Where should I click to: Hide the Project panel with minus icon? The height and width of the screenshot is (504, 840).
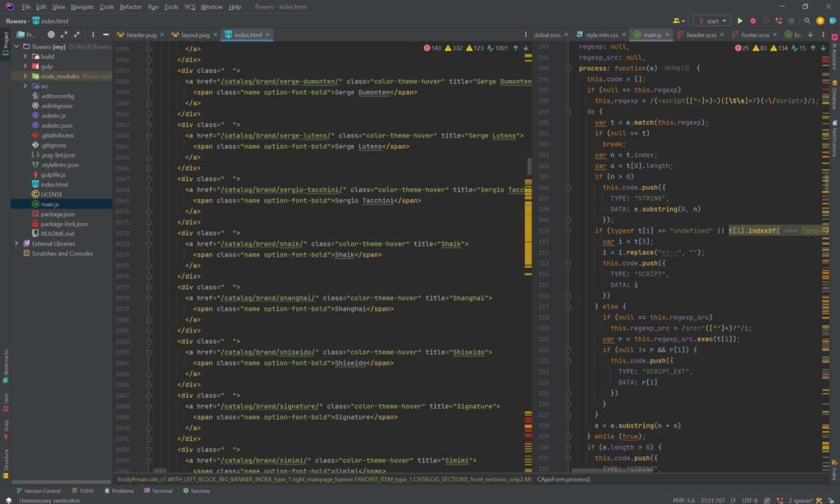[106, 35]
